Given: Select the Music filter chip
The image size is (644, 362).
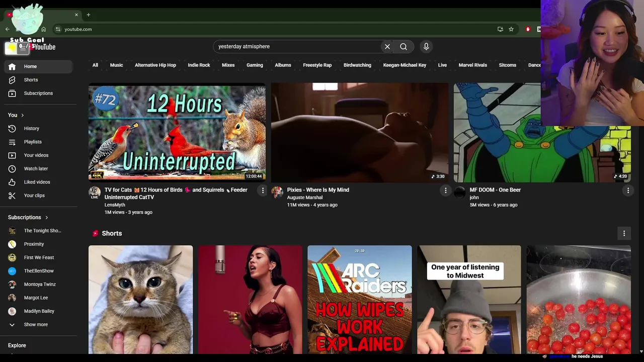Looking at the screenshot, I should pyautogui.click(x=116, y=65).
